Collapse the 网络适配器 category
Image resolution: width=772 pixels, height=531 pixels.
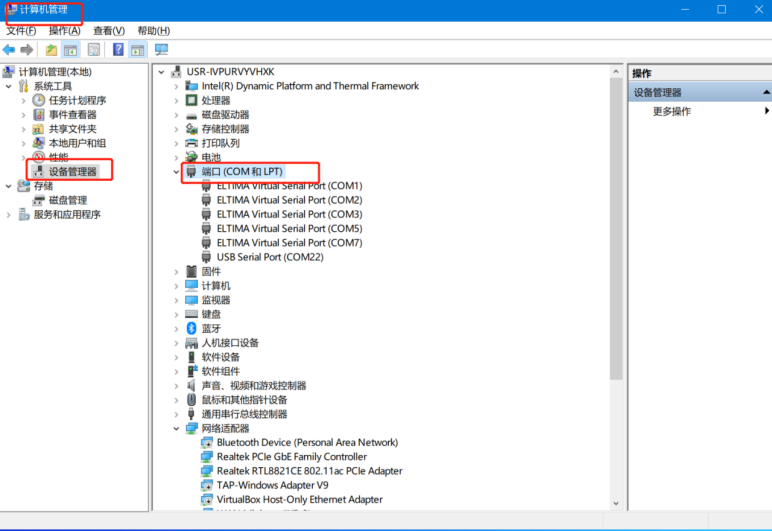coord(178,428)
